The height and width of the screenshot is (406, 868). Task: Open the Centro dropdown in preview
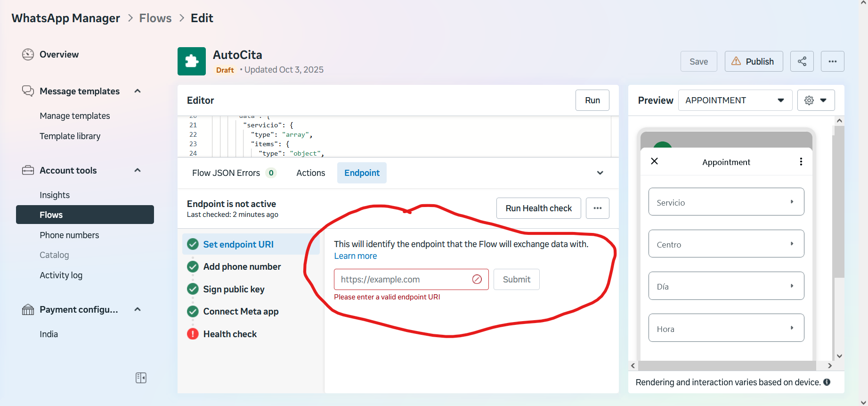coord(726,244)
